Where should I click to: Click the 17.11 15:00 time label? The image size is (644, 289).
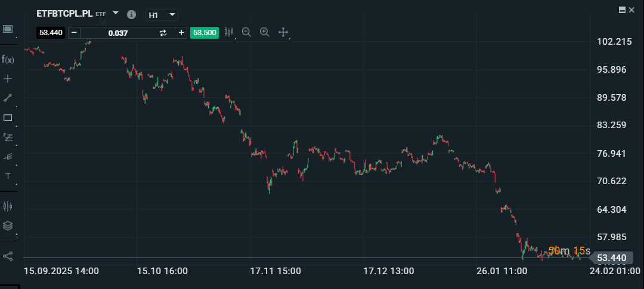point(275,271)
